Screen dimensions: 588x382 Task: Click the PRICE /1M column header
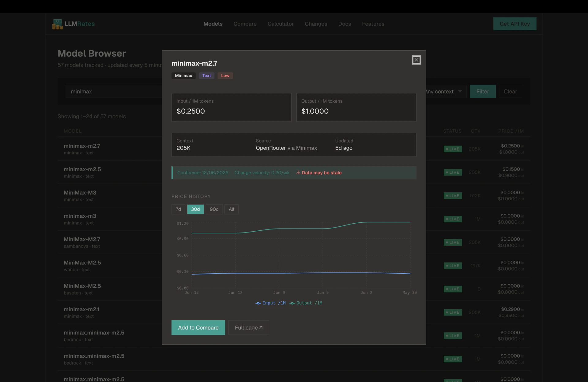(x=511, y=131)
